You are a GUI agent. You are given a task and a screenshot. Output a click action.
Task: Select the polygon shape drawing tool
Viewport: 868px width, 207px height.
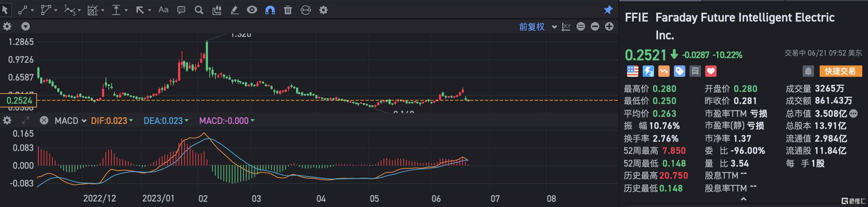[x=45, y=10]
